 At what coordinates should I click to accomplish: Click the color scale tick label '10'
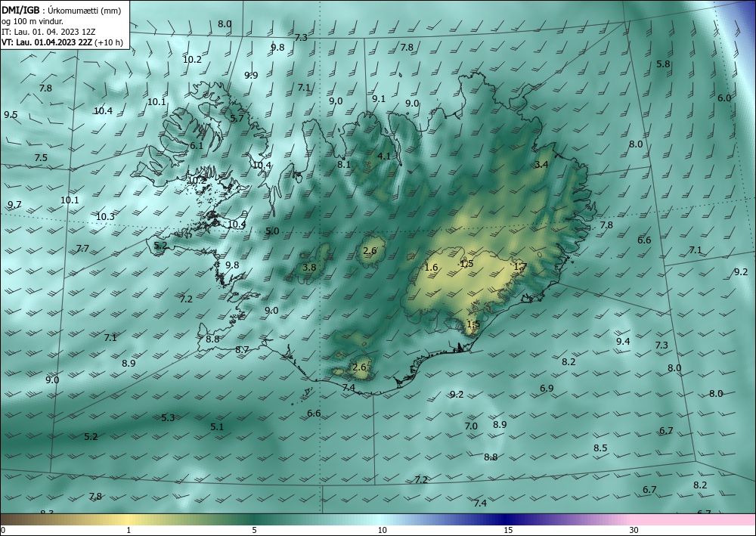382,530
